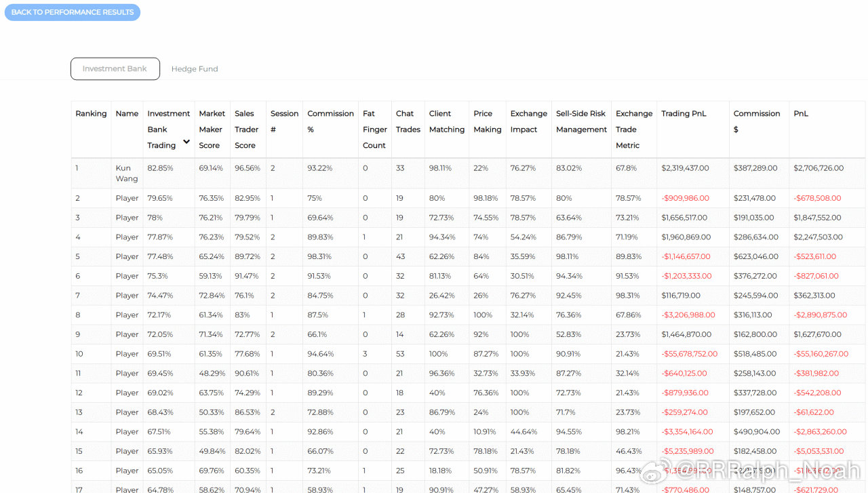Click Trading PnL $2,319,437.00
Viewport: 868px width, 493px height.
685,168
